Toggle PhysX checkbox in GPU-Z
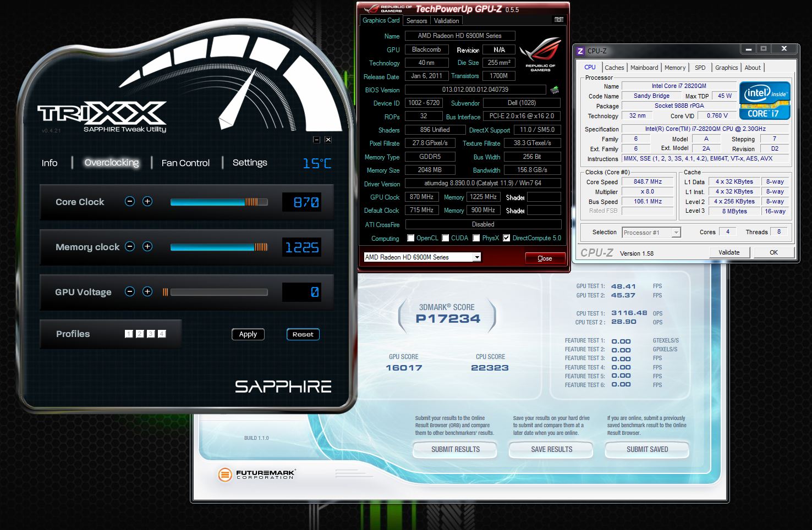812x530 pixels. point(476,238)
